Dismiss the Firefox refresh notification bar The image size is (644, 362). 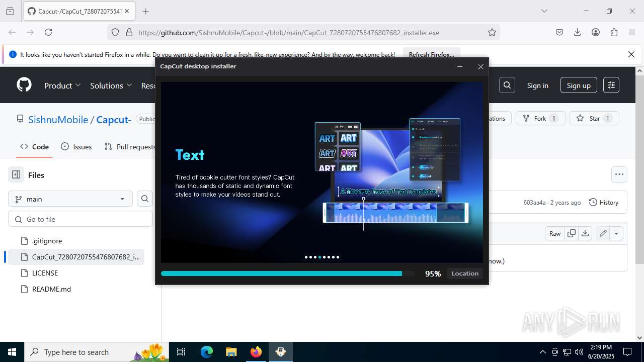[x=631, y=54]
